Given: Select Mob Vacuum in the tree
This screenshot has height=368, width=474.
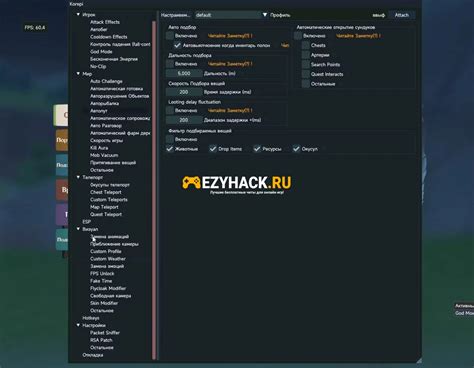Looking at the screenshot, I should click(x=104, y=155).
